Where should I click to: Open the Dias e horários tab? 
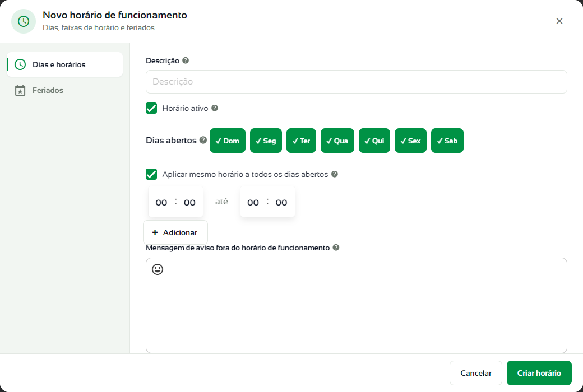[64, 64]
